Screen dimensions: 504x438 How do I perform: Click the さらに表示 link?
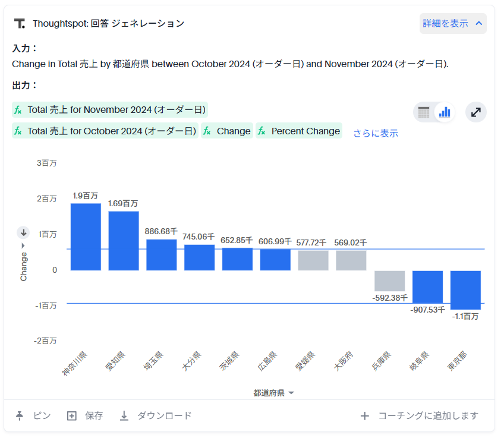point(376,133)
